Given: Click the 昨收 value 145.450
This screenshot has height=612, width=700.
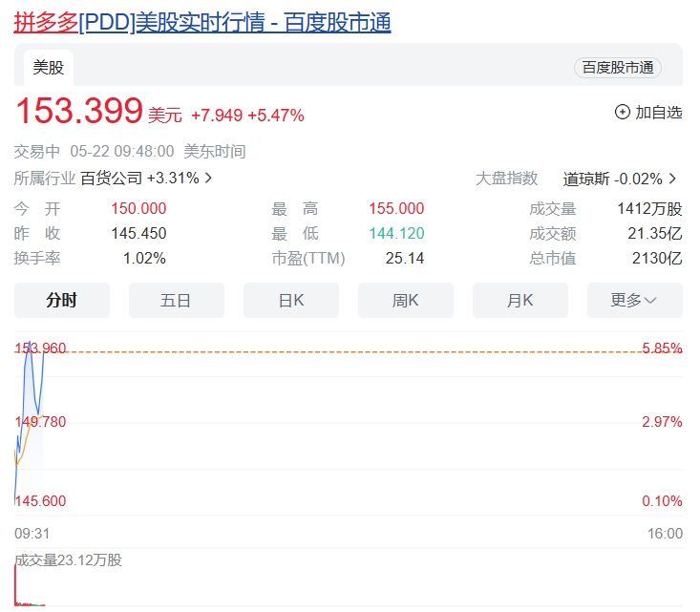Looking at the screenshot, I should (x=138, y=233).
